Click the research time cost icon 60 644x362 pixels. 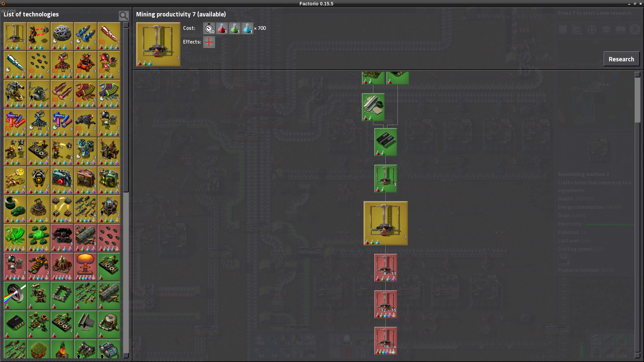209,28
